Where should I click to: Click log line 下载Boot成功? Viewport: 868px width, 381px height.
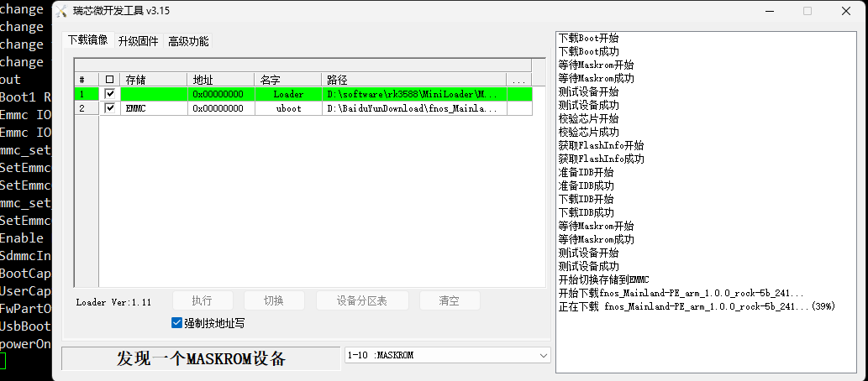[x=588, y=51]
